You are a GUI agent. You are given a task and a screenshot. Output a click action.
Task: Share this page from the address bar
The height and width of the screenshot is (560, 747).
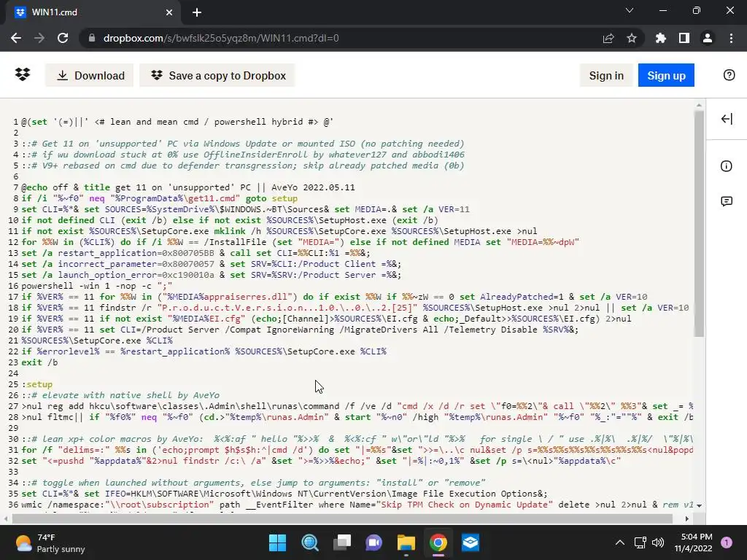tap(608, 38)
